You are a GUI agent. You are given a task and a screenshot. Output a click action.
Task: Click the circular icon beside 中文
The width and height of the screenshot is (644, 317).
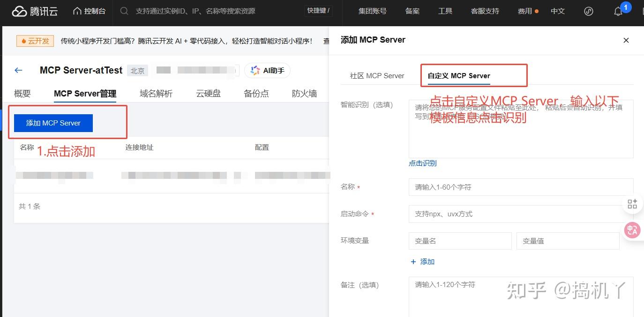[589, 11]
